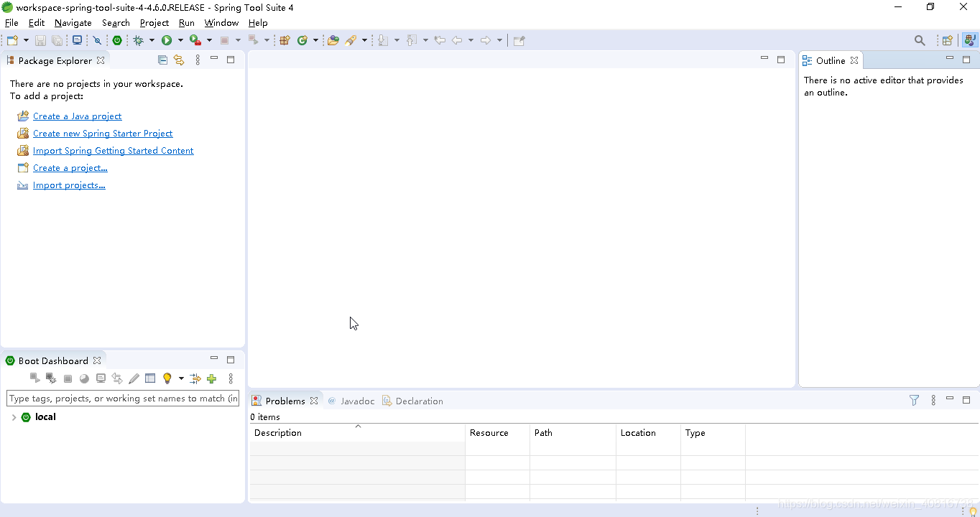Viewport: 980px width, 517px height.
Task: Open the Project menu
Action: point(154,23)
